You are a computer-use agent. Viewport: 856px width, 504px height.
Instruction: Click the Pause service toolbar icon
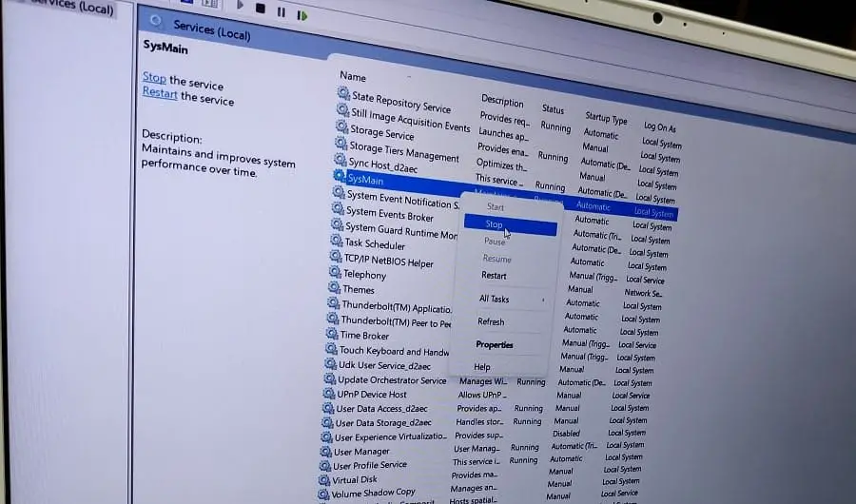[x=282, y=11]
